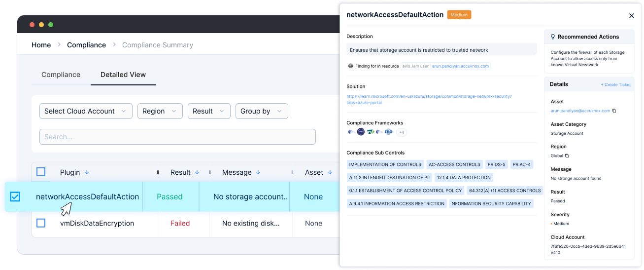Click the 64.312(A) (1) ACCESS CONTROLS tag
The width and height of the screenshot is (644, 270).
click(x=505, y=190)
